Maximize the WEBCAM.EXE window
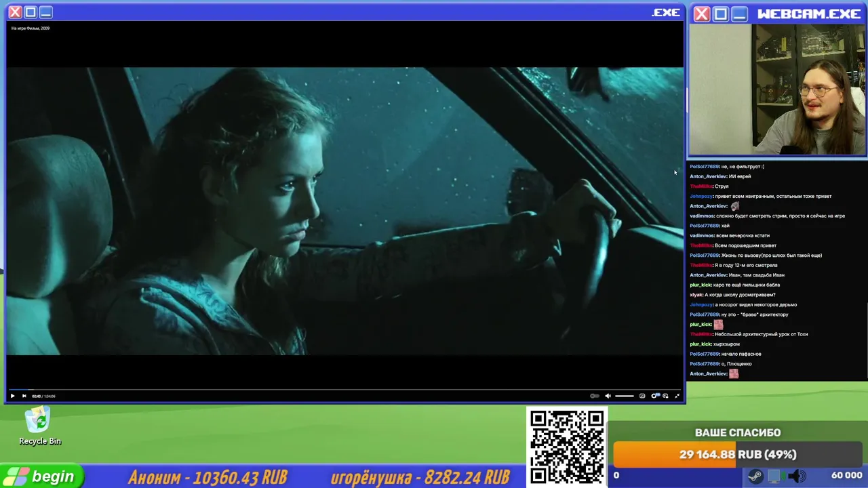This screenshot has width=868, height=488. [721, 14]
